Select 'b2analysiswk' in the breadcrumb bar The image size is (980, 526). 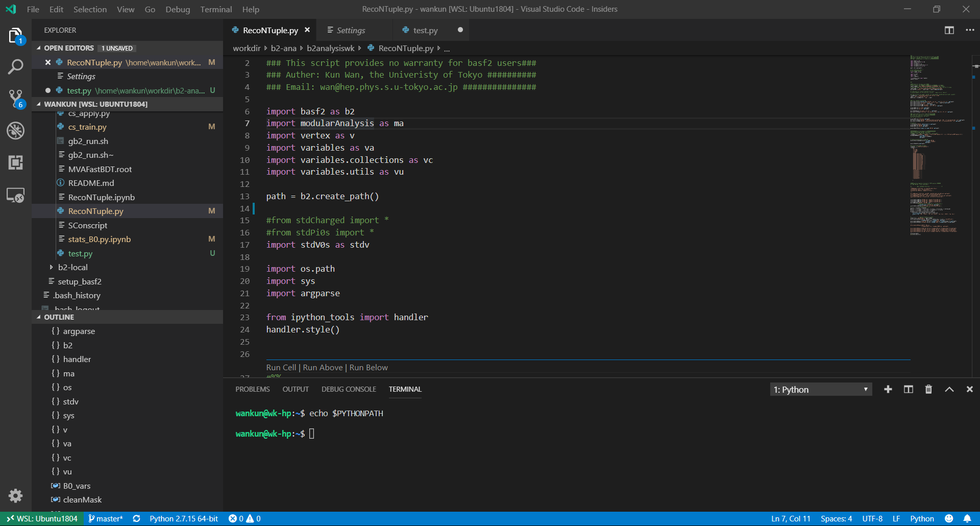pyautogui.click(x=330, y=48)
